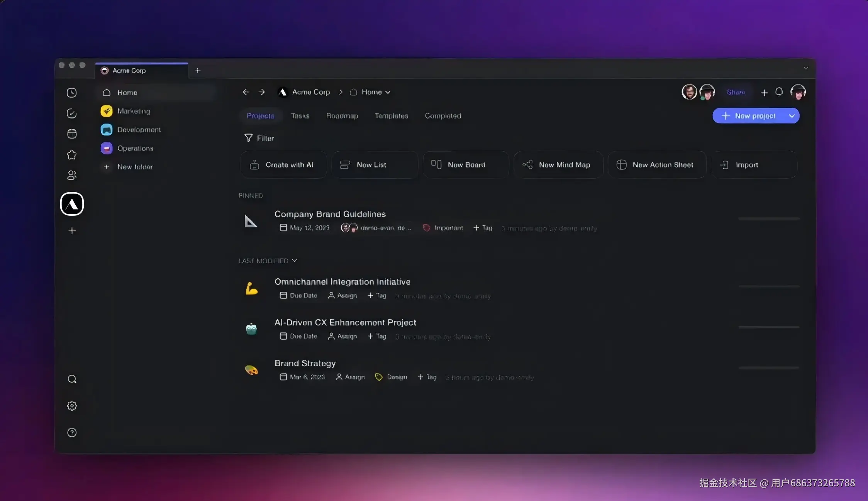The height and width of the screenshot is (501, 868).
Task: Open the Marketing folder in sidebar
Action: click(x=134, y=111)
